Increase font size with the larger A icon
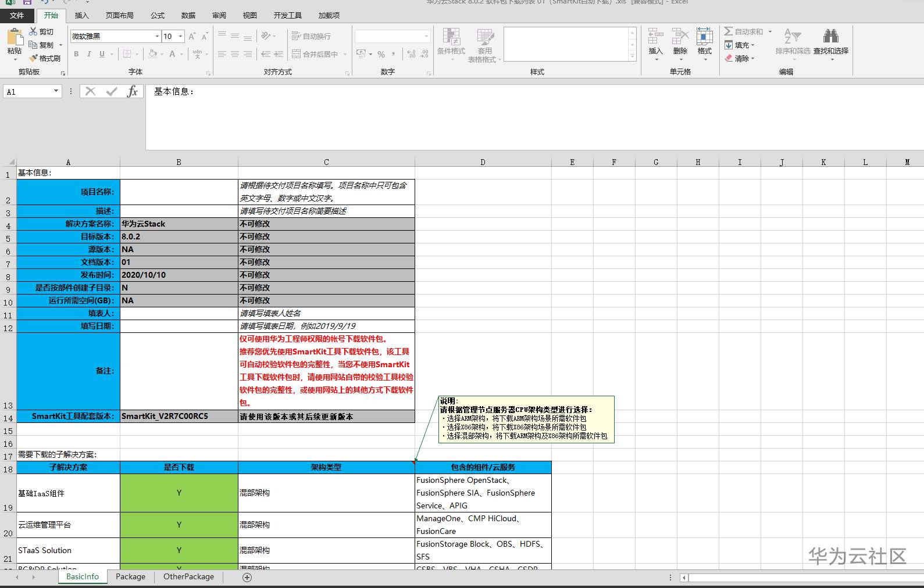924x588 pixels. coord(191,36)
